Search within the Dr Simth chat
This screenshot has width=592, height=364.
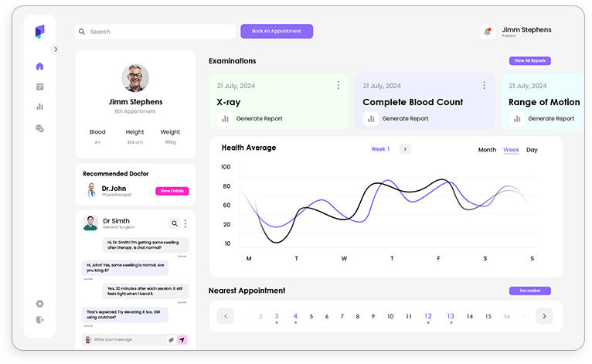point(175,223)
